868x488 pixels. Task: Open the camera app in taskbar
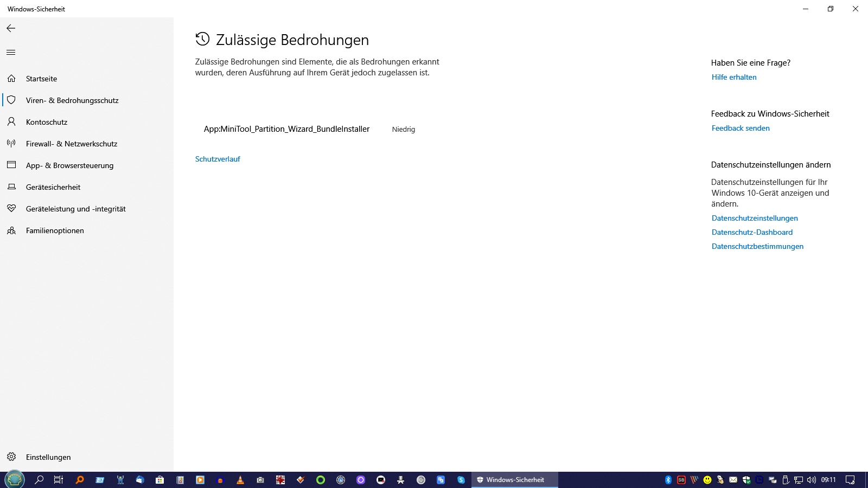(x=260, y=480)
